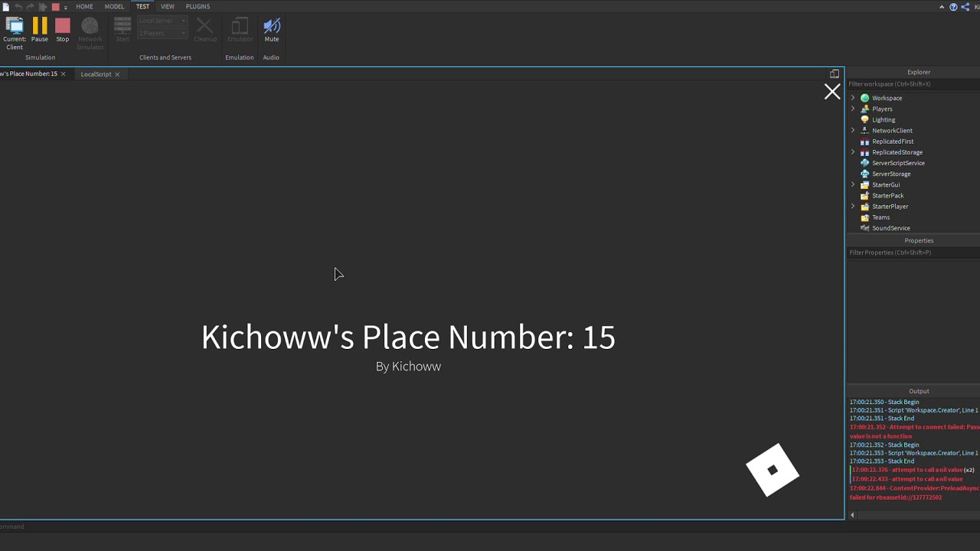Stop the running simulation
The width and height of the screenshot is (980, 551).
(x=63, y=31)
